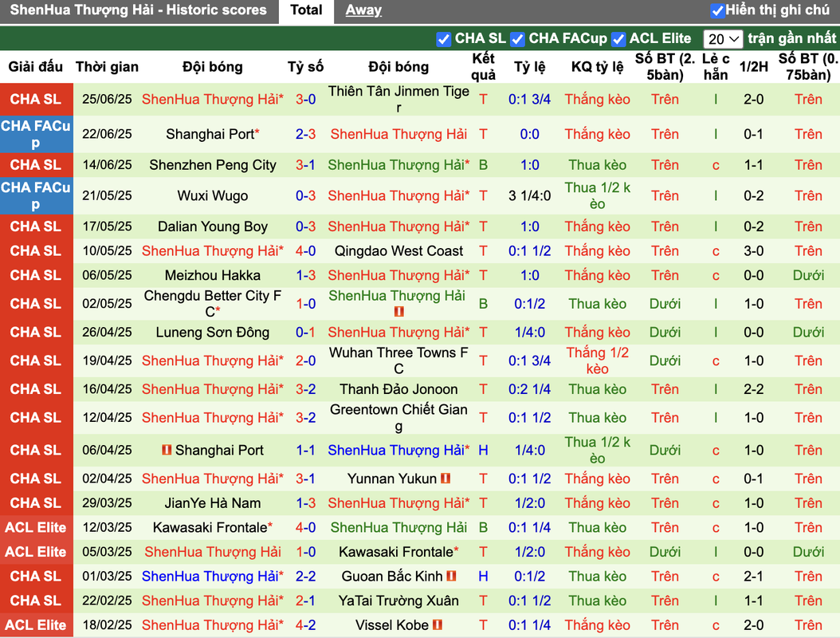Click the CHA FACup league cell on 21/05/25
The width and height of the screenshot is (840, 638).
tap(36, 195)
